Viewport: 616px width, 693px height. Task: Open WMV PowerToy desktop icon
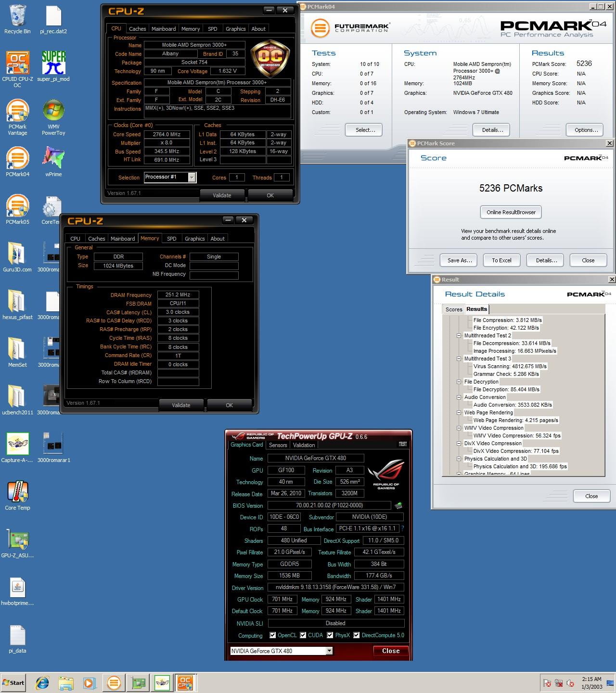53,117
